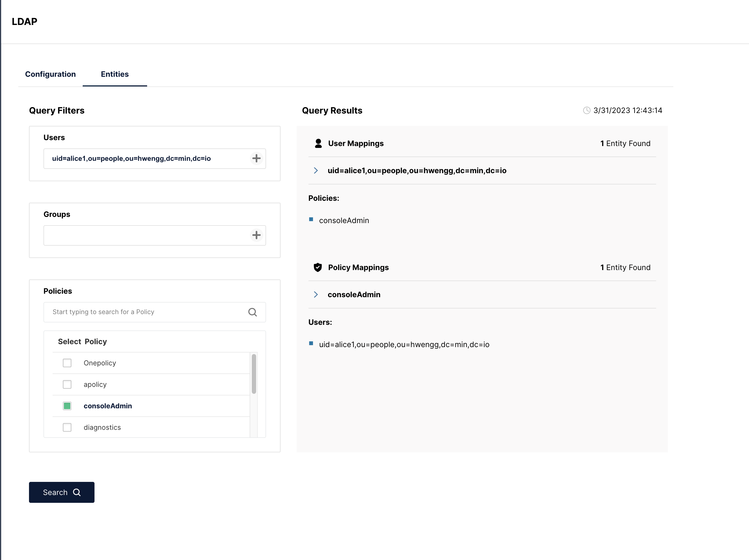Add the user filter with plus icon
Screen dimensions: 749x560
click(256, 158)
